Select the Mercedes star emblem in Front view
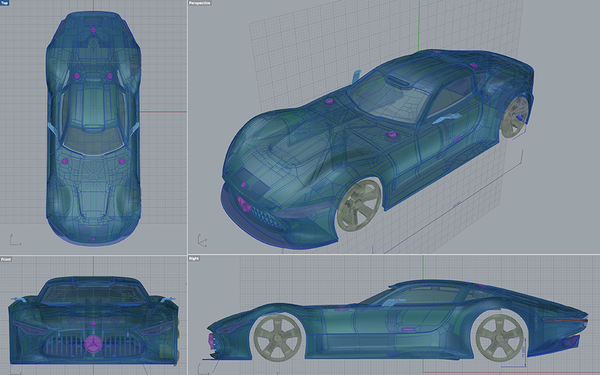Viewport: 600px width, 375px height. [x=94, y=343]
